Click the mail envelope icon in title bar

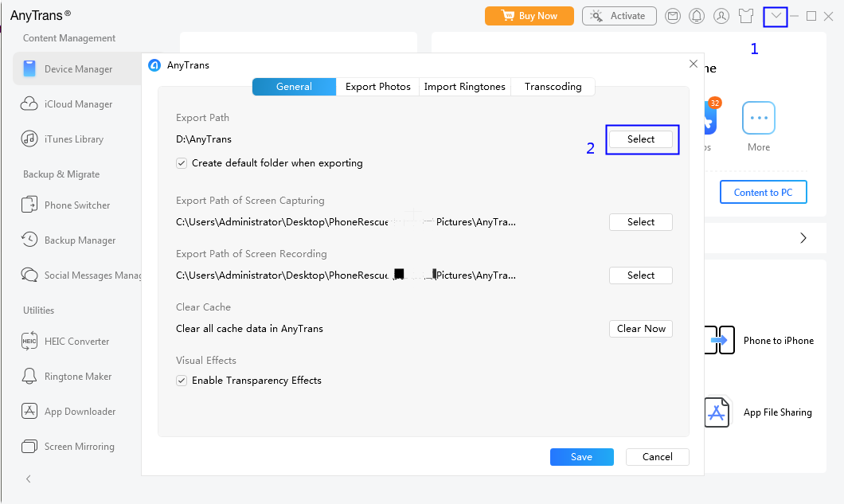(672, 16)
